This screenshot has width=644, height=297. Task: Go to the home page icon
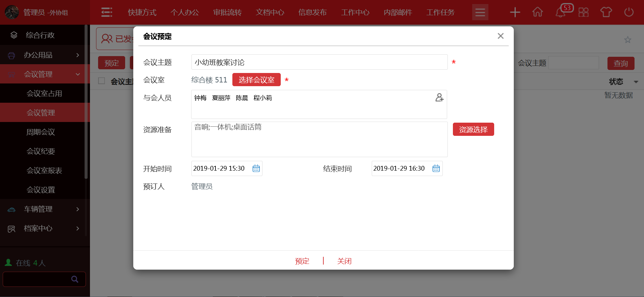coord(537,12)
